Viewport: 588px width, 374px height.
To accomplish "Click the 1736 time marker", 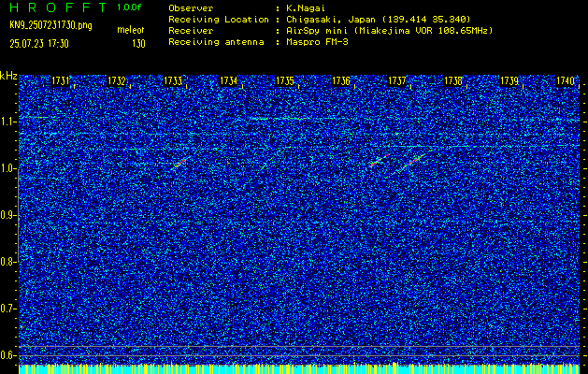I will tap(341, 80).
